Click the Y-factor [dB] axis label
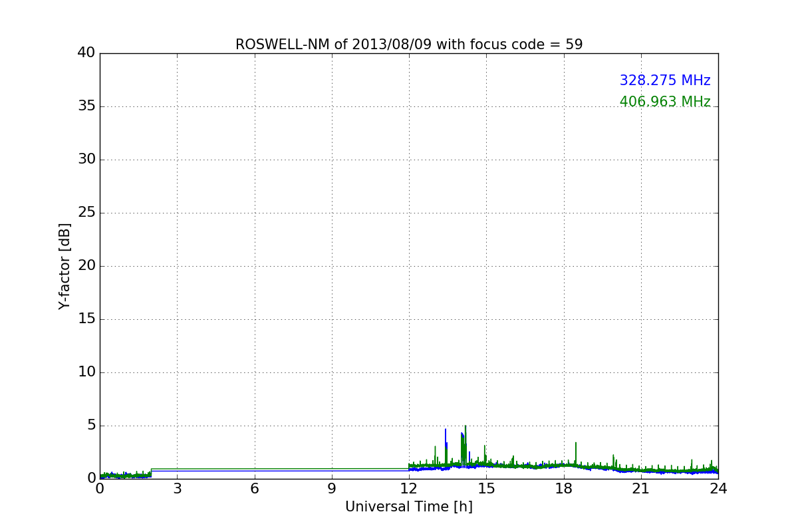This screenshot has width=798, height=532. tap(65, 266)
